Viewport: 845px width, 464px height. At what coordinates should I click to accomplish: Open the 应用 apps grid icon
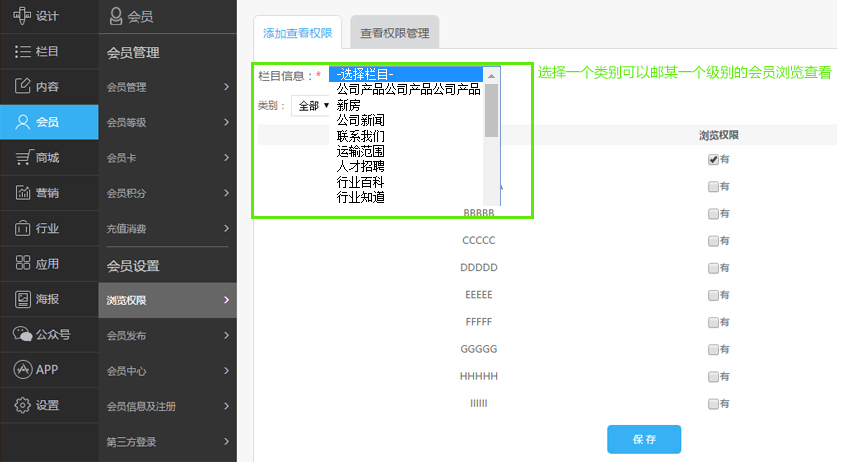(22, 264)
